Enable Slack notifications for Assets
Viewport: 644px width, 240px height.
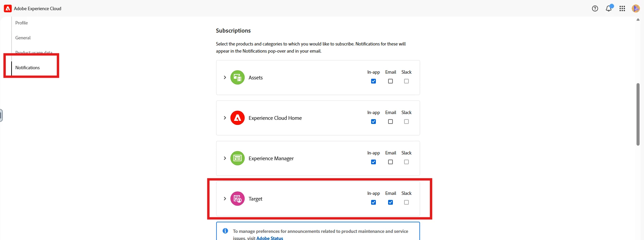click(406, 81)
